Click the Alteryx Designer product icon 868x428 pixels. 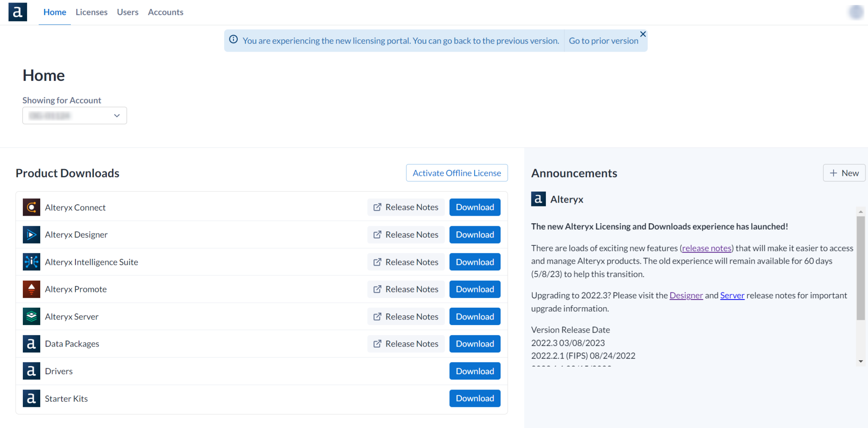tap(31, 235)
